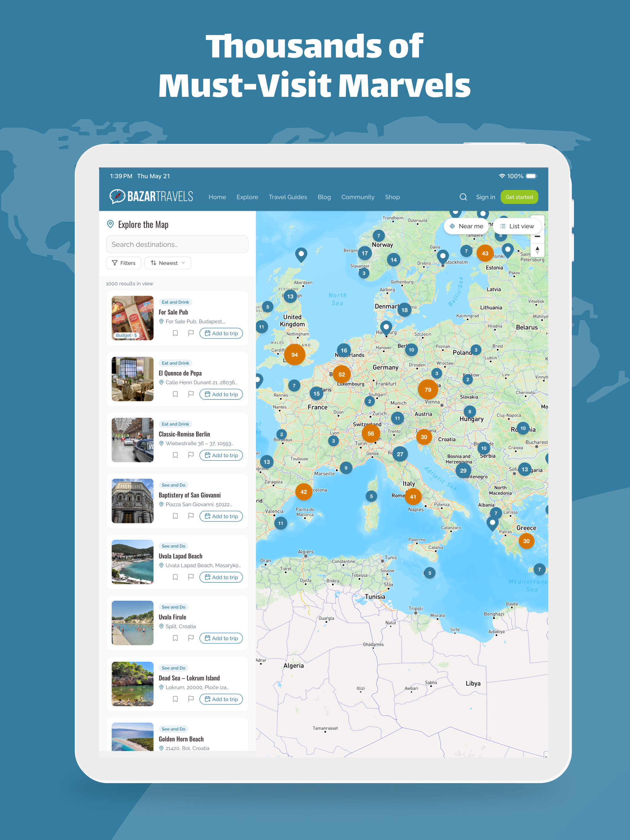The image size is (630, 840).
Task: Select the single pin marker near Hamburg
Action: [x=386, y=328]
